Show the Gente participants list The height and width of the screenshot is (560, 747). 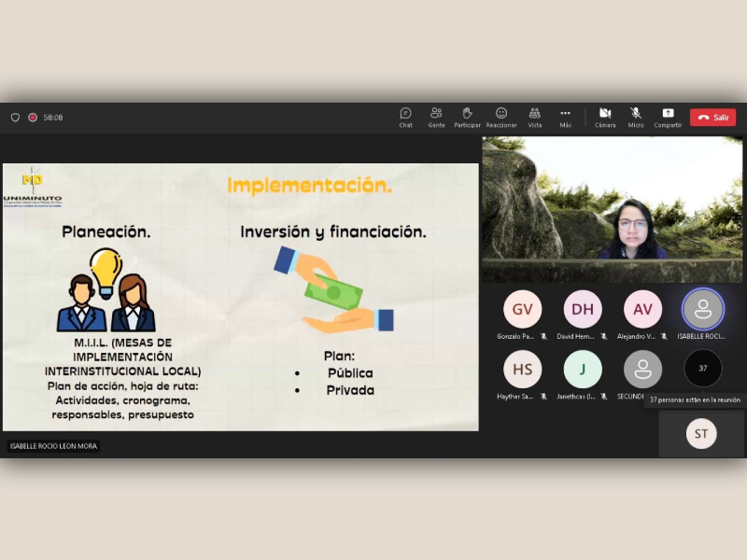(436, 117)
